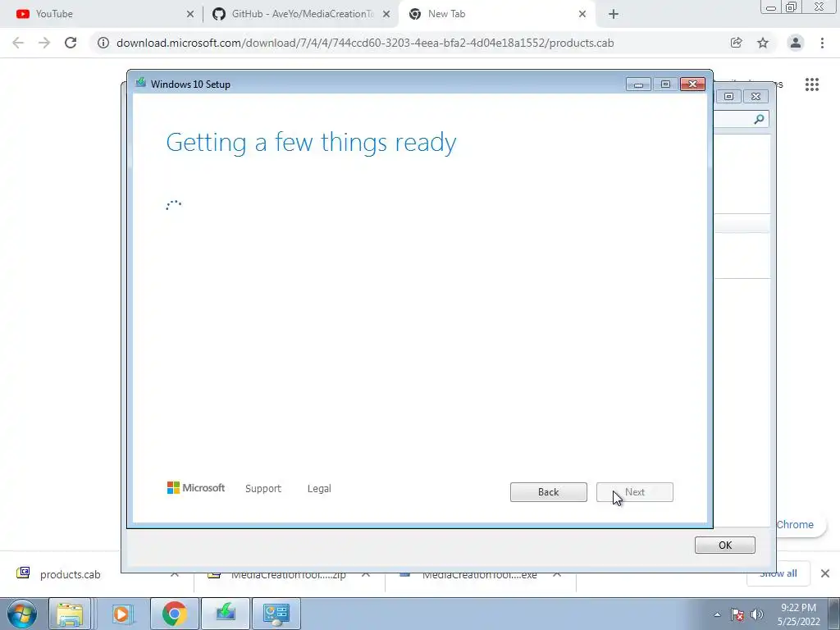Open the products.cab download item

tap(70, 574)
